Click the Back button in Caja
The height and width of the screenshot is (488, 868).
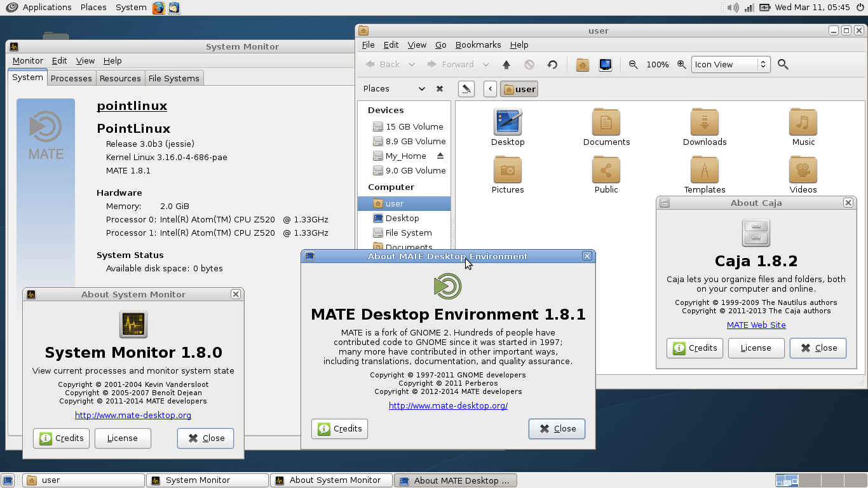click(x=383, y=64)
